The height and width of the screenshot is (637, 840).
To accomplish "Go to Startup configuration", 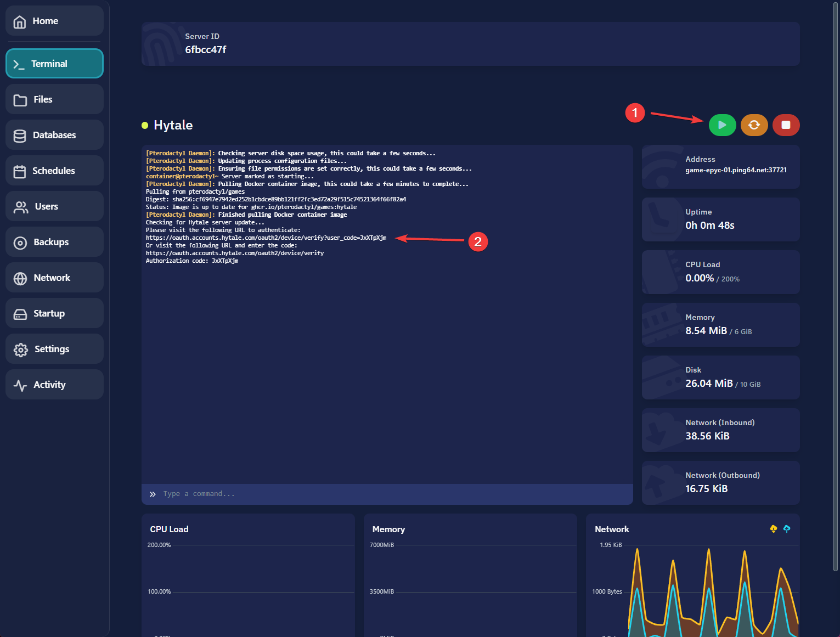I will tap(54, 313).
